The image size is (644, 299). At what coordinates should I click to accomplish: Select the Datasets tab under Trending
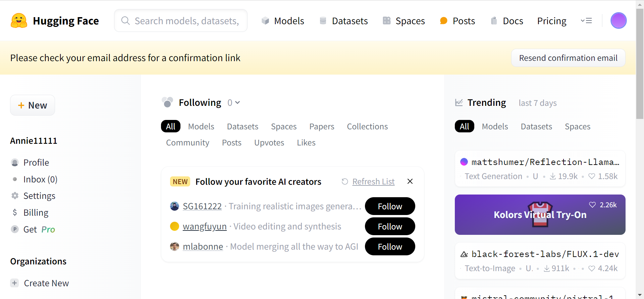536,126
